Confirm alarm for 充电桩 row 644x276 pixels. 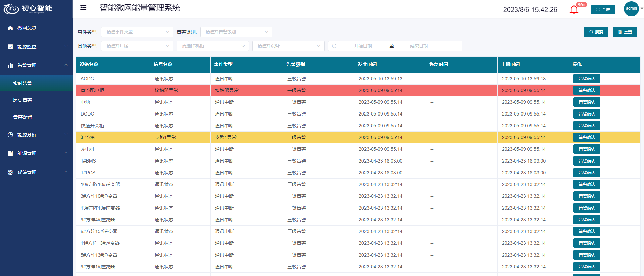click(587, 149)
